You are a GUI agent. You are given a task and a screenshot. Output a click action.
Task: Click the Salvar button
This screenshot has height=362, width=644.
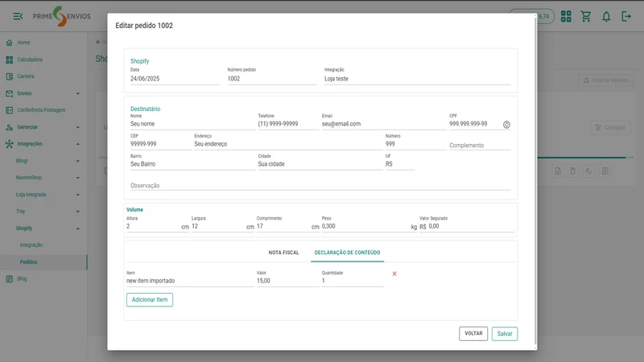(505, 334)
